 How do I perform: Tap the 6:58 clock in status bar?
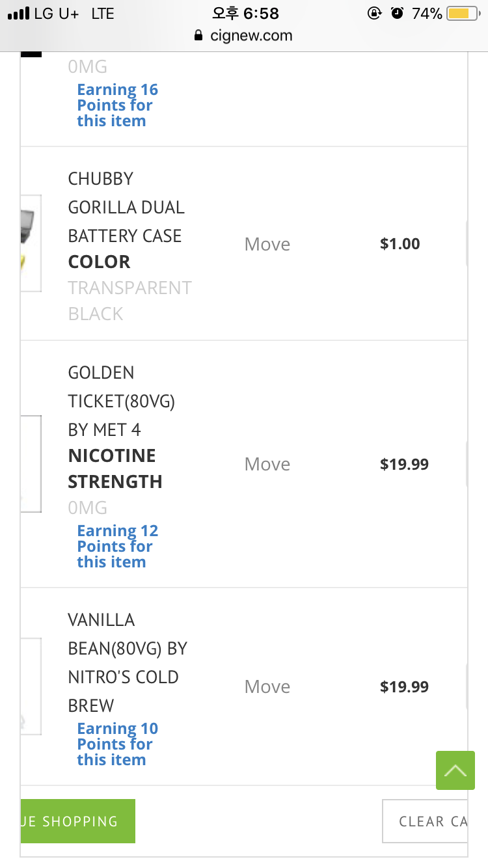tap(245, 13)
